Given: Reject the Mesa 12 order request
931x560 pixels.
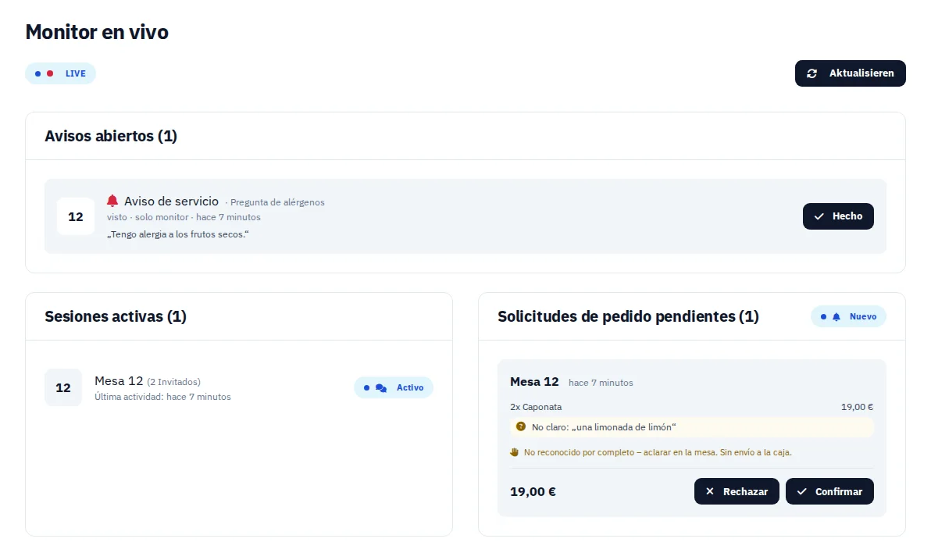Looking at the screenshot, I should [x=737, y=491].
